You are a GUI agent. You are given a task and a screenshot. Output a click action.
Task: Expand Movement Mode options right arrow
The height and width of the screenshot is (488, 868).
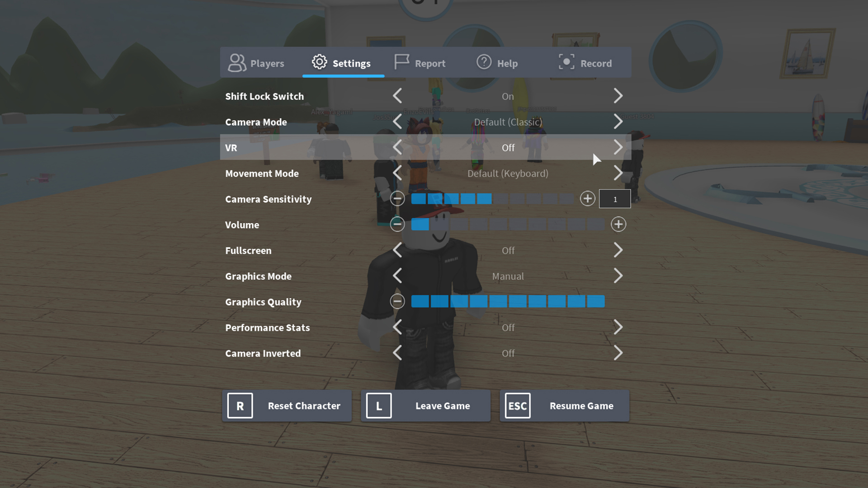(x=618, y=174)
